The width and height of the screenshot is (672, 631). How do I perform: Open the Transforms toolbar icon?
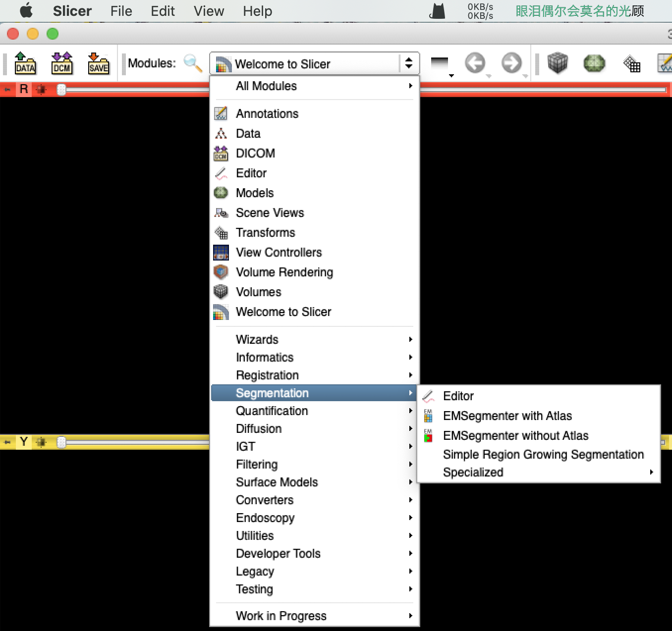pyautogui.click(x=632, y=63)
